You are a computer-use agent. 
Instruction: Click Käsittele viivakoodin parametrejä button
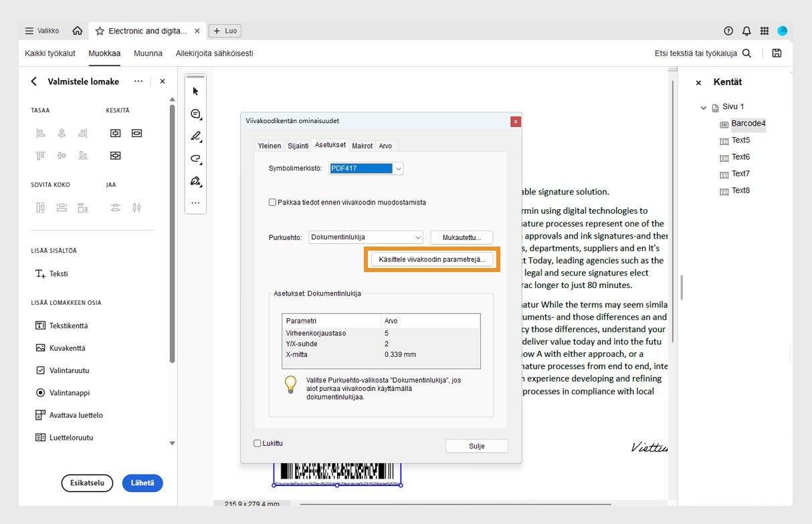(432, 259)
